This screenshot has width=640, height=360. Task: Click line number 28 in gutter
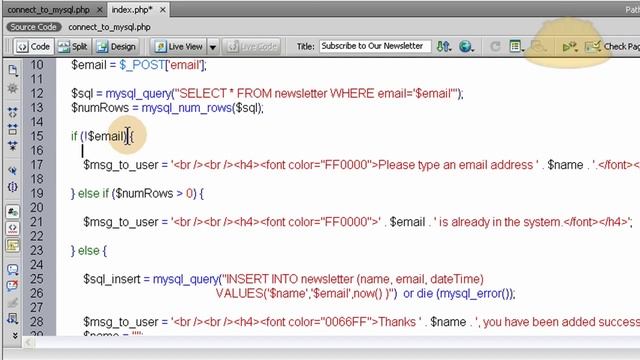[37, 322]
